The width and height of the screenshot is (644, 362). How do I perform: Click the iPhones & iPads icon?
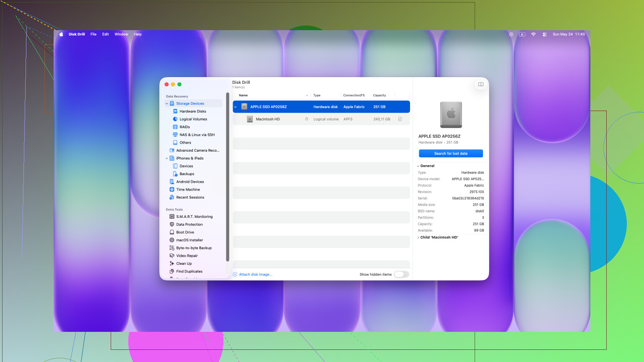click(172, 158)
